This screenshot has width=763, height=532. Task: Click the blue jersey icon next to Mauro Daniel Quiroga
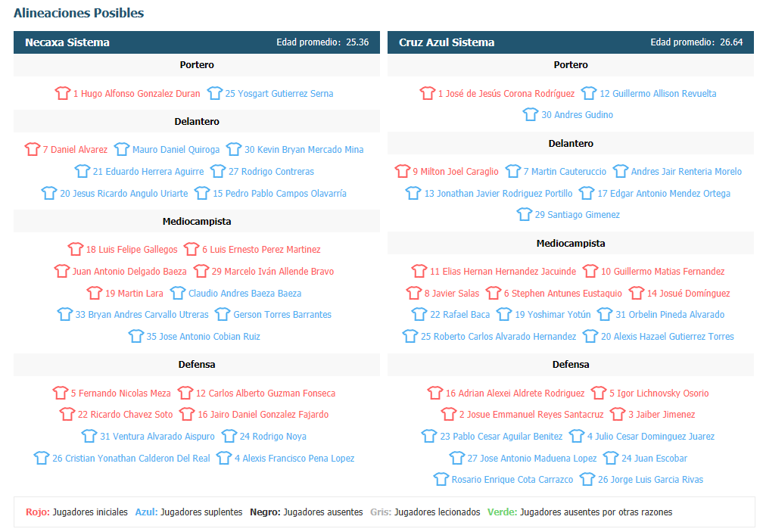[x=122, y=149]
